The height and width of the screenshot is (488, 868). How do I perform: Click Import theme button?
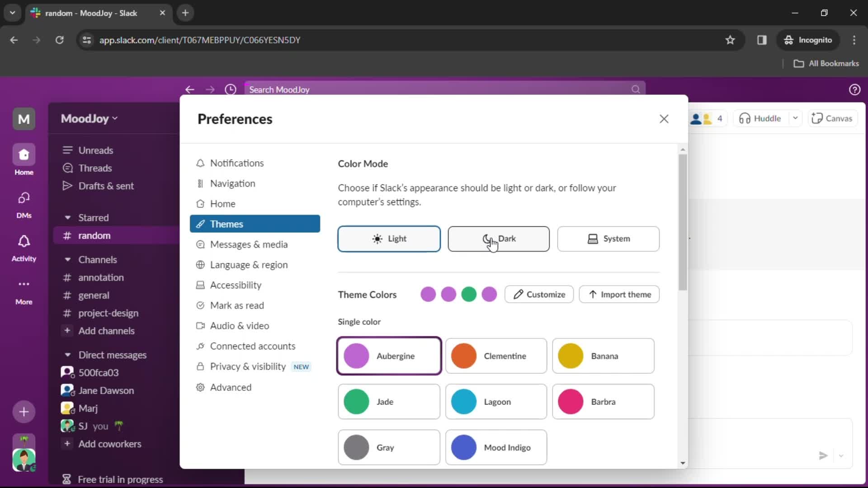point(619,294)
